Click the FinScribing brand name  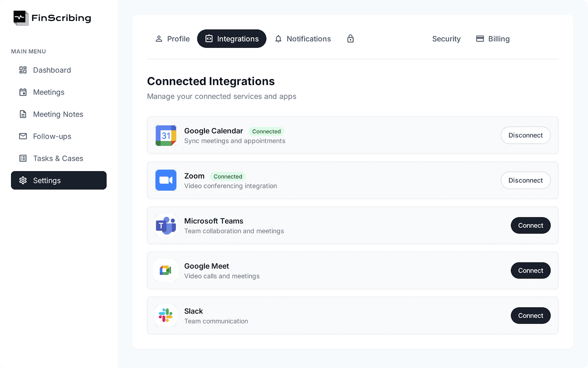[x=61, y=18]
